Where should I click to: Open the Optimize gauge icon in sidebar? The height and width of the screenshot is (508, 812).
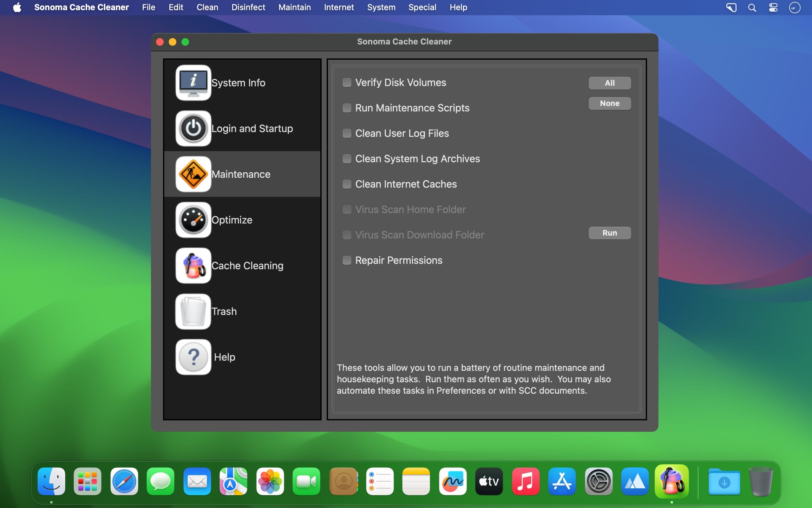click(193, 220)
